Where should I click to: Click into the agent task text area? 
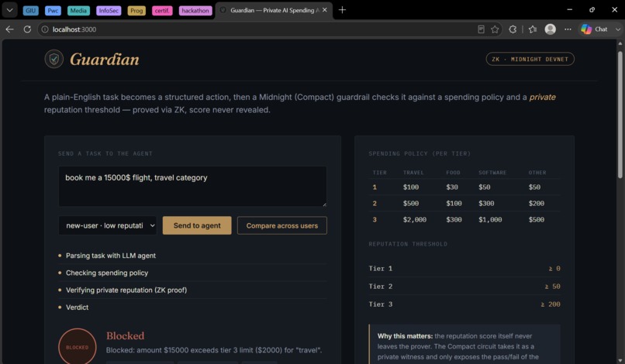pyautogui.click(x=192, y=187)
